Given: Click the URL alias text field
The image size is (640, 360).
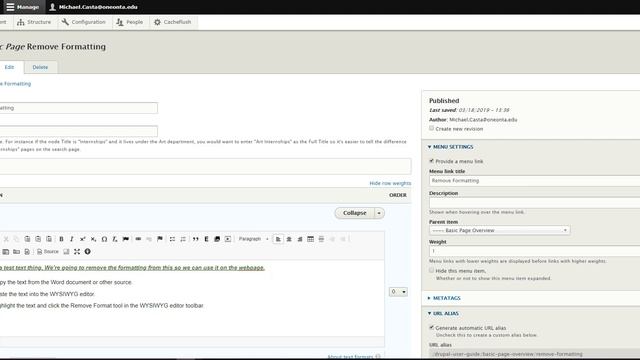Looking at the screenshot, I should [535, 354].
